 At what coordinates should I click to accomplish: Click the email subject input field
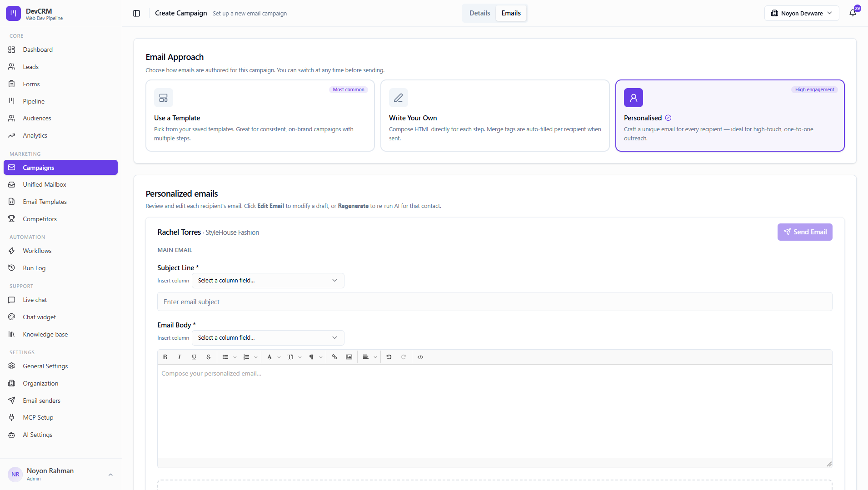click(x=495, y=302)
